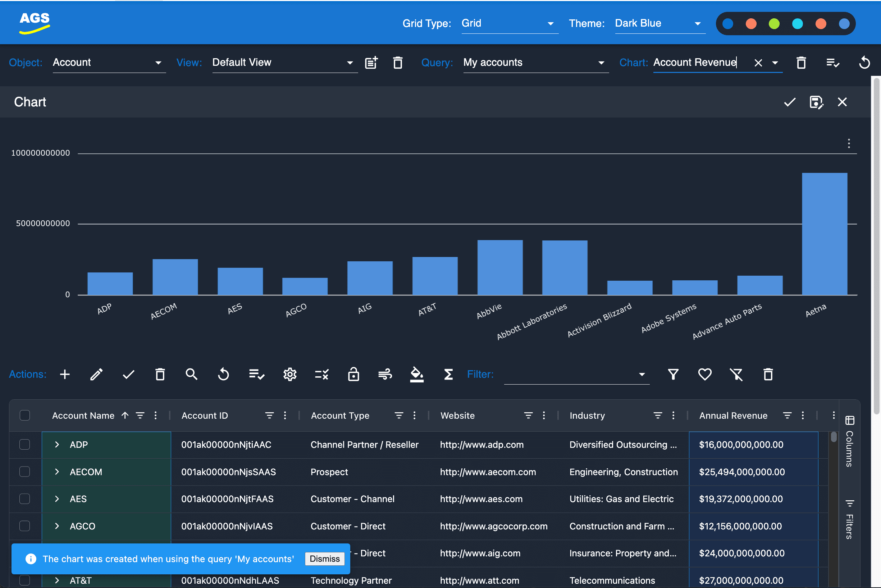Check the AES row checkbox
The height and width of the screenshot is (588, 881).
[x=25, y=499]
